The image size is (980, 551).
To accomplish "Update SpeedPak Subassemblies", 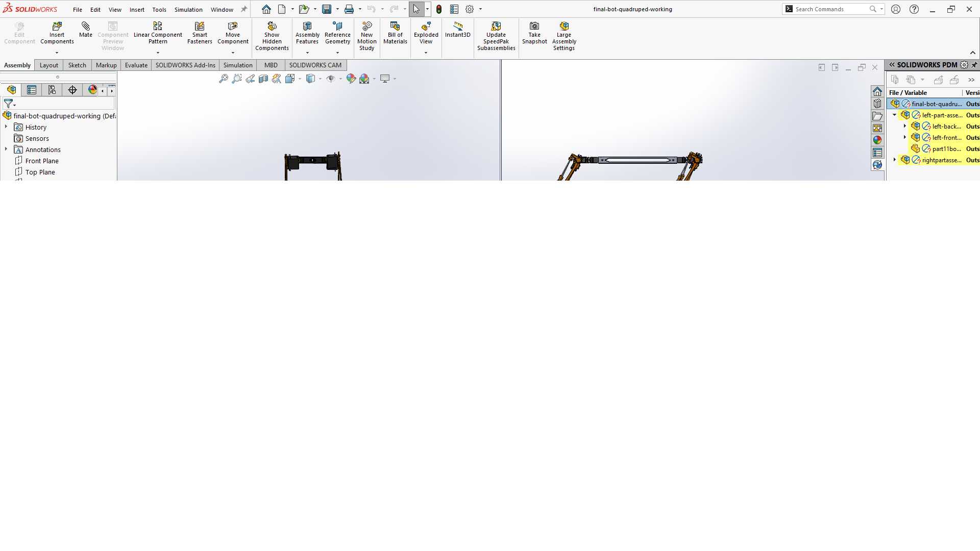I will click(x=496, y=36).
